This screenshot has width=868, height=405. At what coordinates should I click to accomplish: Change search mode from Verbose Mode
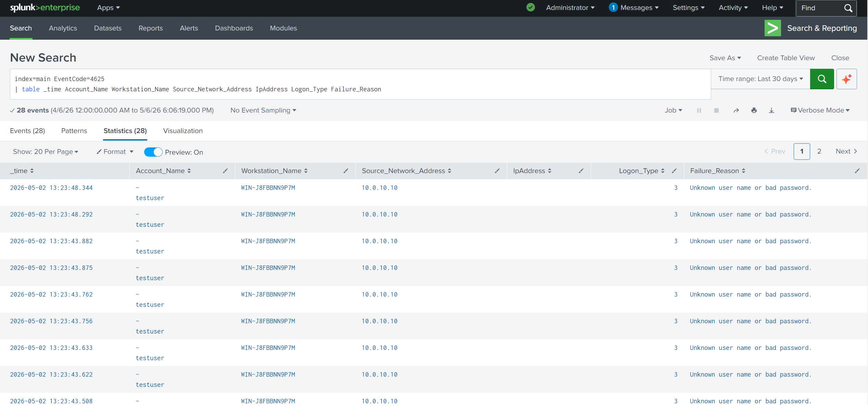[820, 110]
